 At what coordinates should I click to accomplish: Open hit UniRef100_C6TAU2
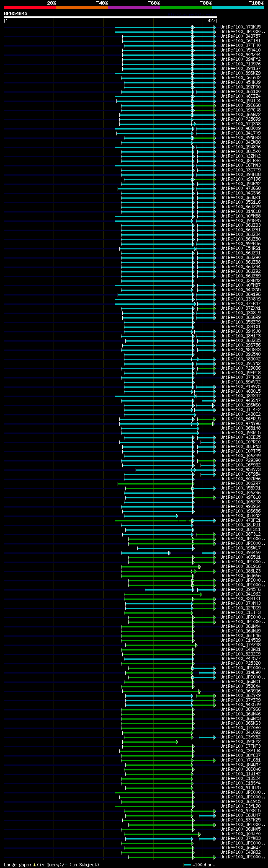(x=240, y=78)
